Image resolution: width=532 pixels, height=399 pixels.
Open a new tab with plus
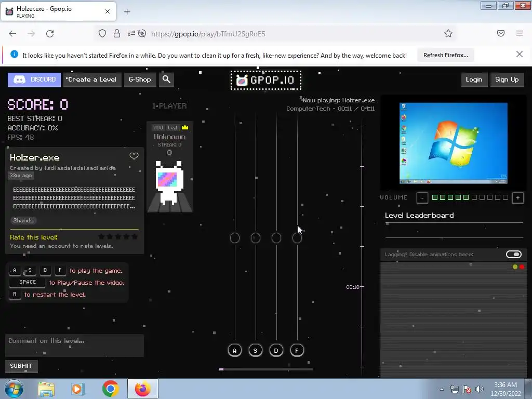(127, 12)
